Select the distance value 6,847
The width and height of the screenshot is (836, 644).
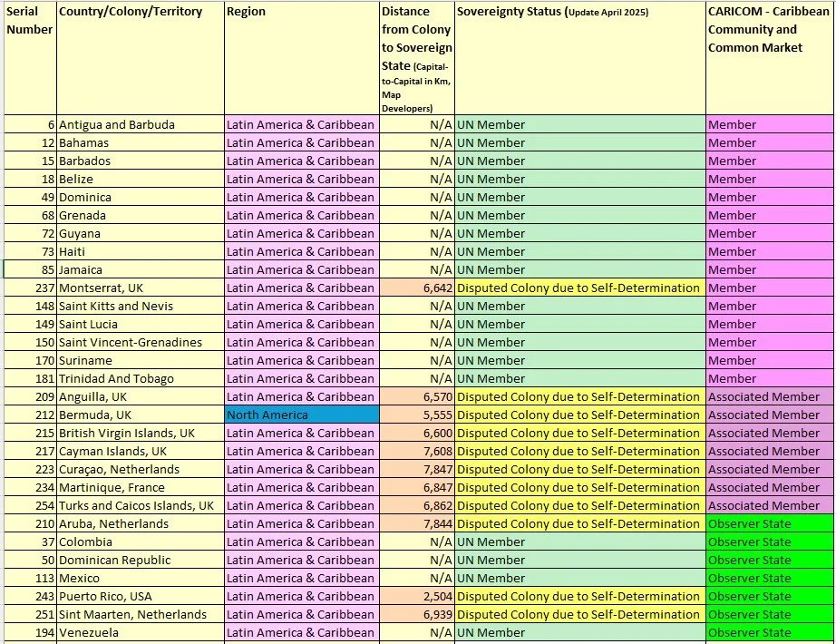coord(417,487)
